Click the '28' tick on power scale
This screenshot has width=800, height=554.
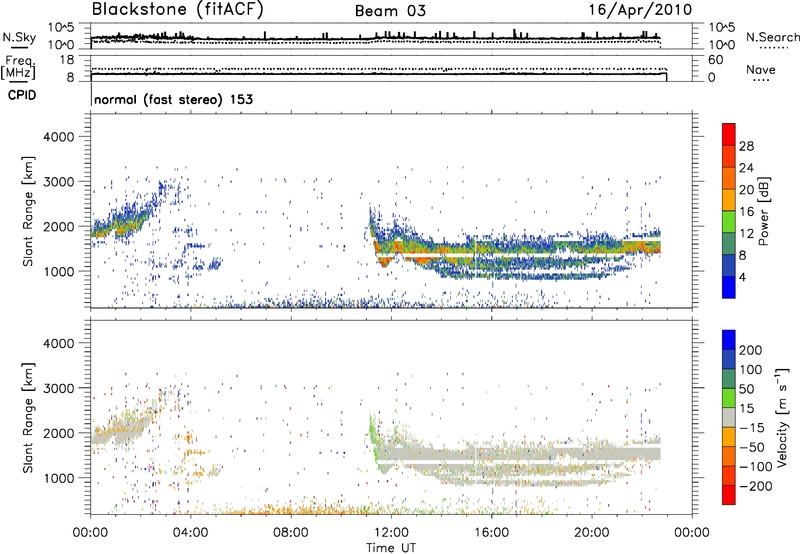click(746, 146)
